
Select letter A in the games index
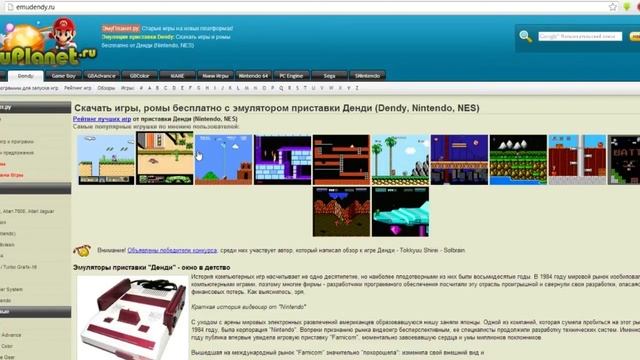pyautogui.click(x=149, y=88)
